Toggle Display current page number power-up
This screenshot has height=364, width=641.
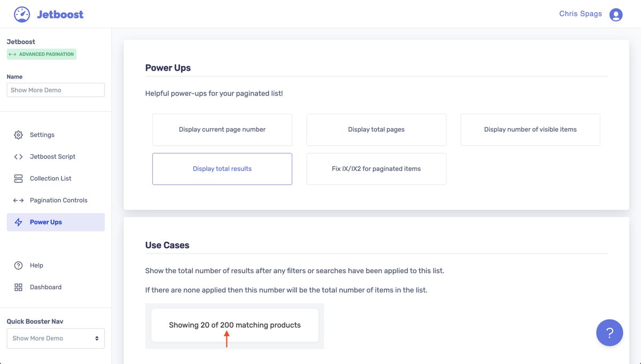point(222,130)
